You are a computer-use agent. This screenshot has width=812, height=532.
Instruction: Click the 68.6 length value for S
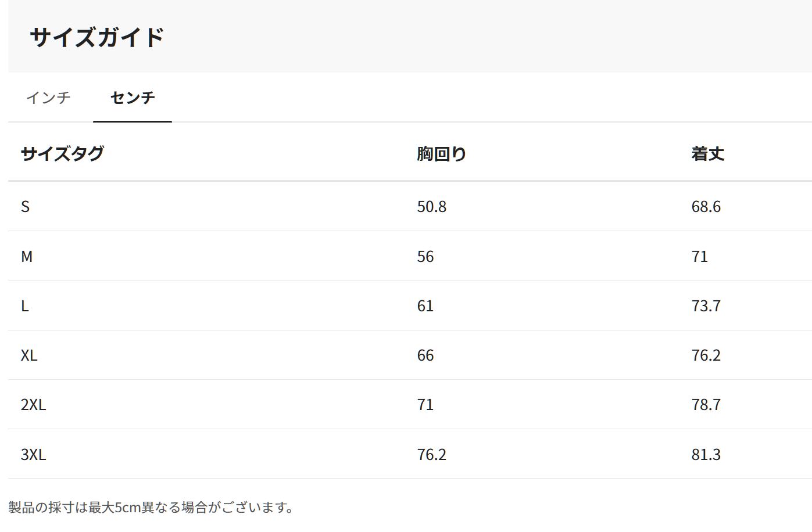click(x=706, y=207)
